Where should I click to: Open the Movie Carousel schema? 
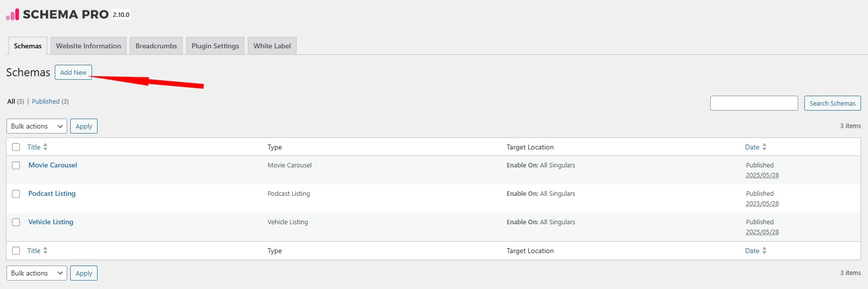pyautogui.click(x=52, y=165)
